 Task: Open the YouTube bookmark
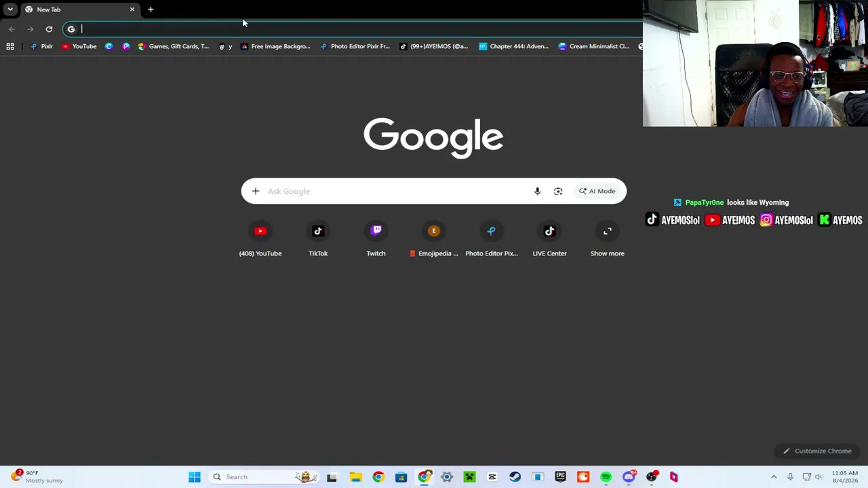pos(79,46)
